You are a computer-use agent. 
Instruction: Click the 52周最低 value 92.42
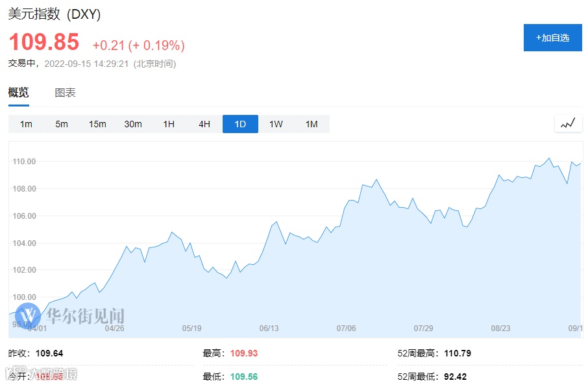coord(455,377)
